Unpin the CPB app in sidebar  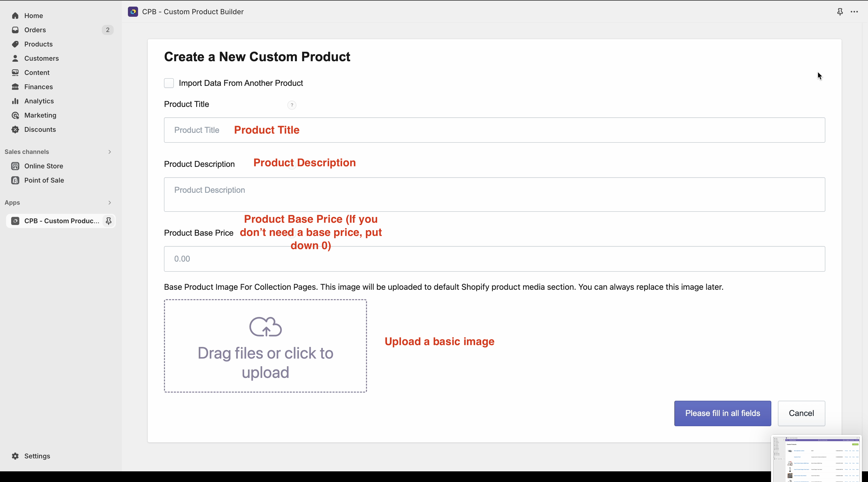(109, 221)
